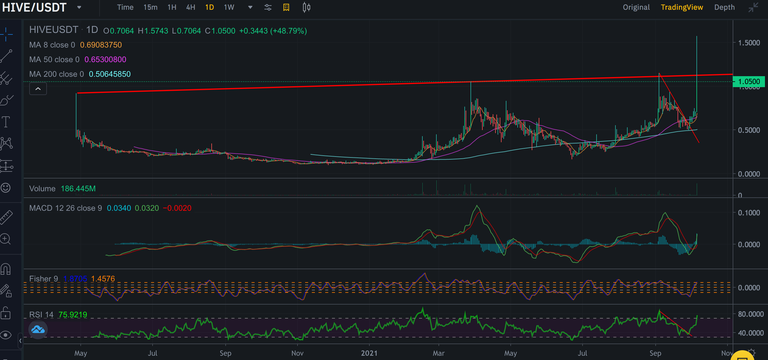Click the MACD 0.1000 axis label

[749, 213]
